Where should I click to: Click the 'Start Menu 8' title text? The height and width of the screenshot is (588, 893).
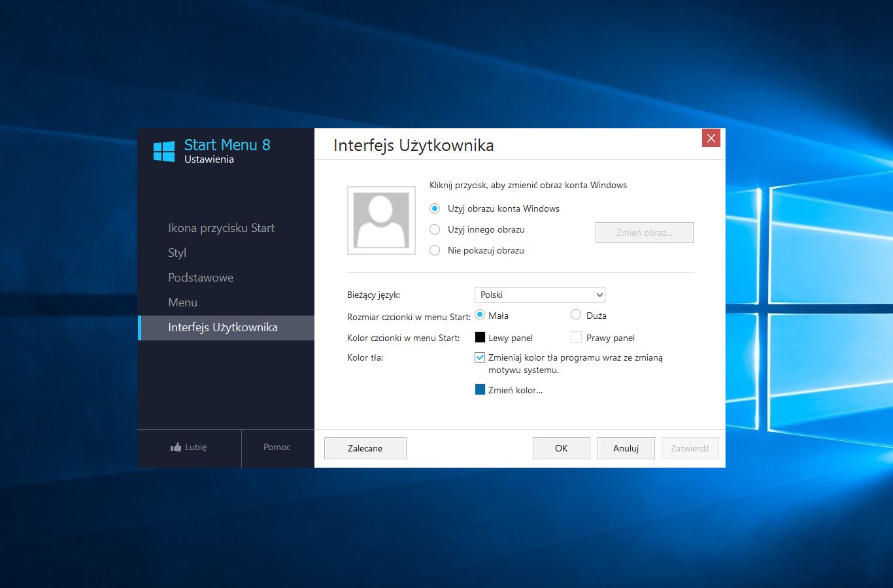227,145
